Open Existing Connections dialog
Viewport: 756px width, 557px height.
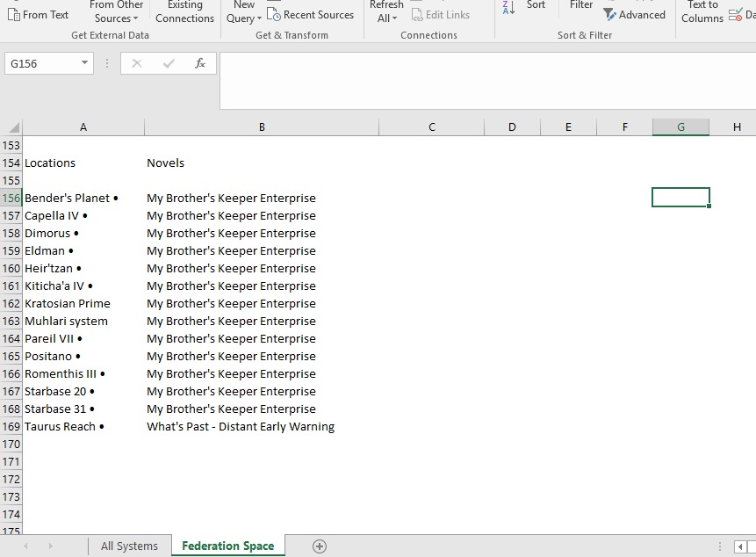(x=184, y=11)
